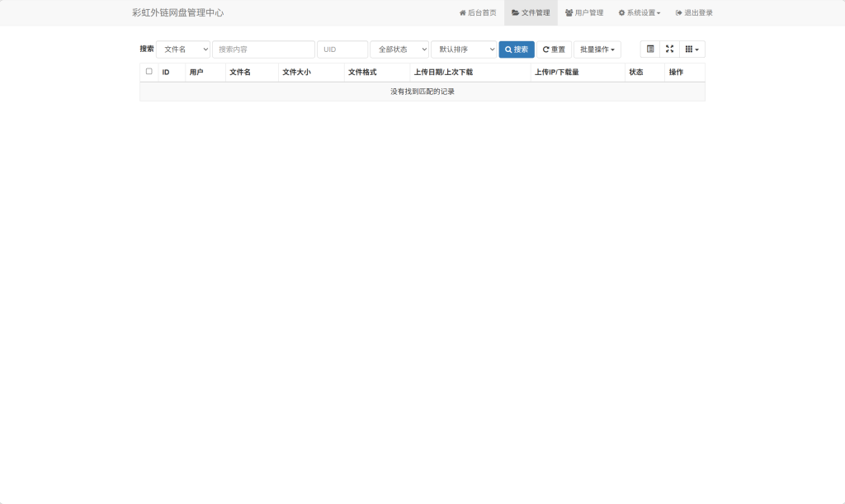
Task: Click the UID input field
Action: click(x=342, y=49)
